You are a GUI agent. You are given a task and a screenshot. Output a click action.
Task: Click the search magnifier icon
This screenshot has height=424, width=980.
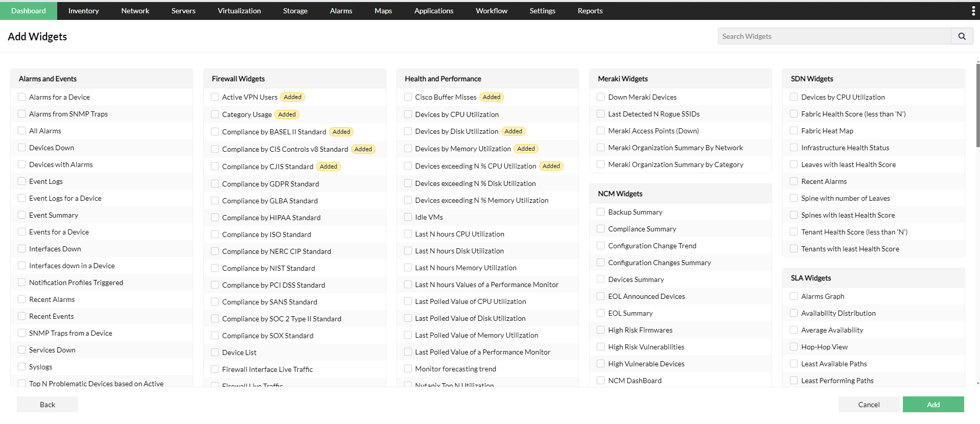point(962,36)
